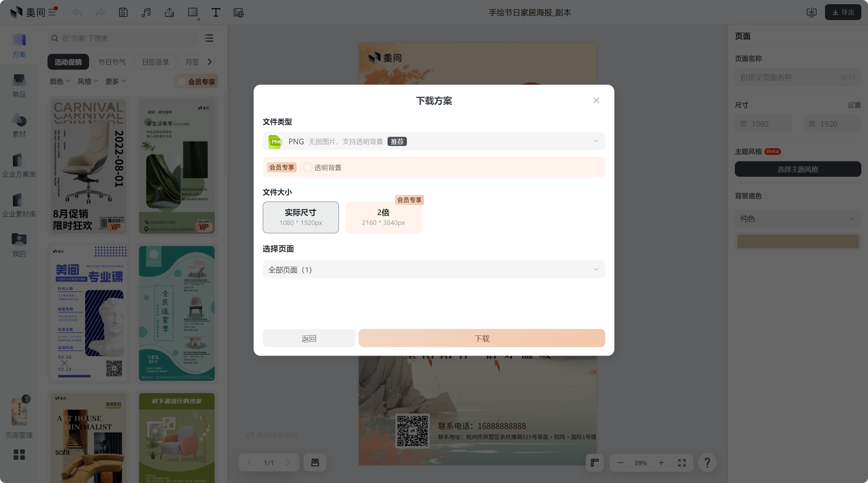Expand the 纯色 background dropdown
The height and width of the screenshot is (483, 868).
pyautogui.click(x=798, y=219)
